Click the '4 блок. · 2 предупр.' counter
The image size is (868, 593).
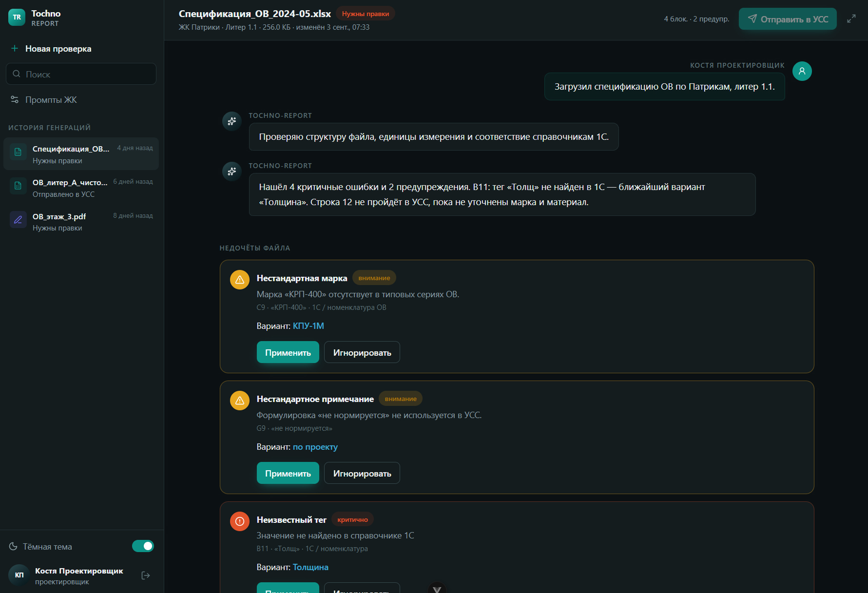point(696,19)
